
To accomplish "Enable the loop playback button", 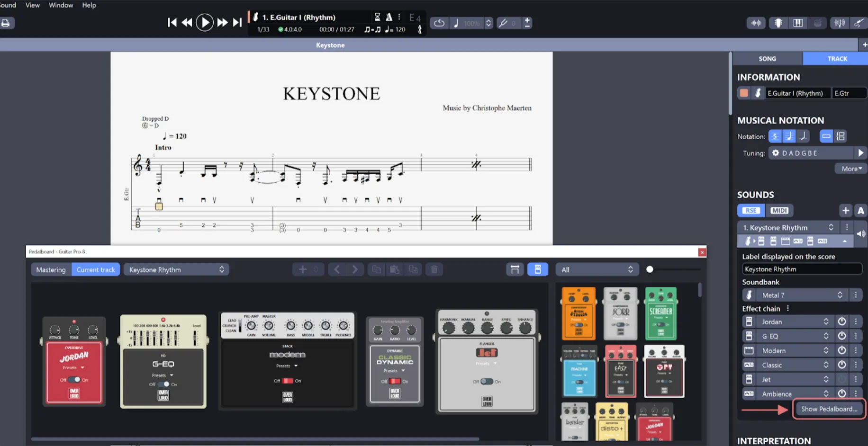I will pyautogui.click(x=439, y=23).
